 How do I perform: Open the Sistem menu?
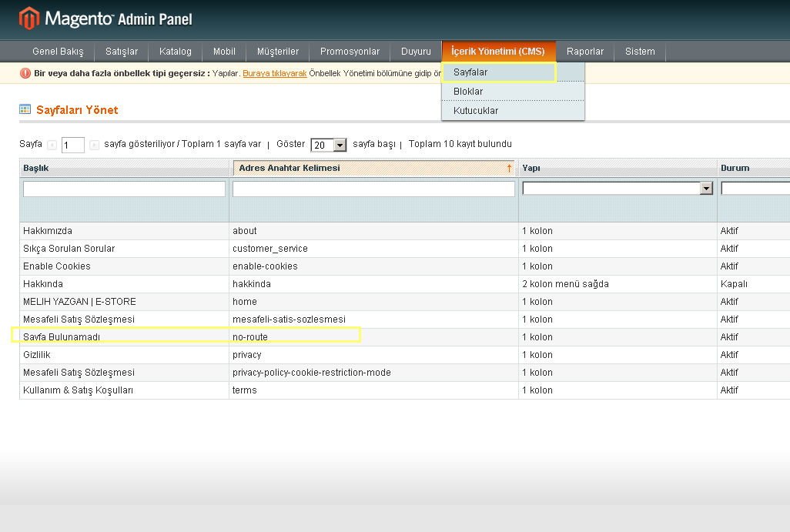(x=640, y=52)
